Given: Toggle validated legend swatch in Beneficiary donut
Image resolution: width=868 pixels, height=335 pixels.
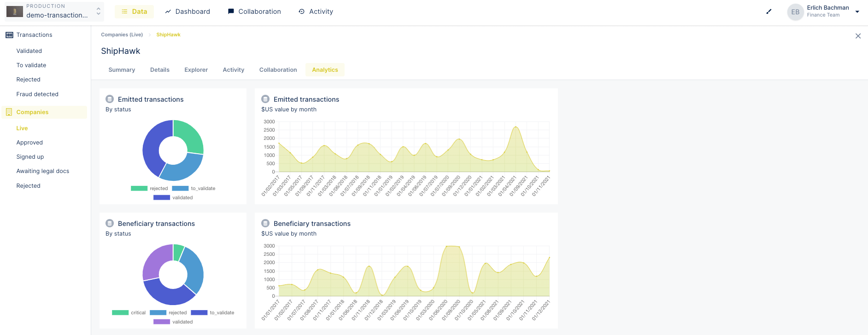Looking at the screenshot, I should 162,322.
